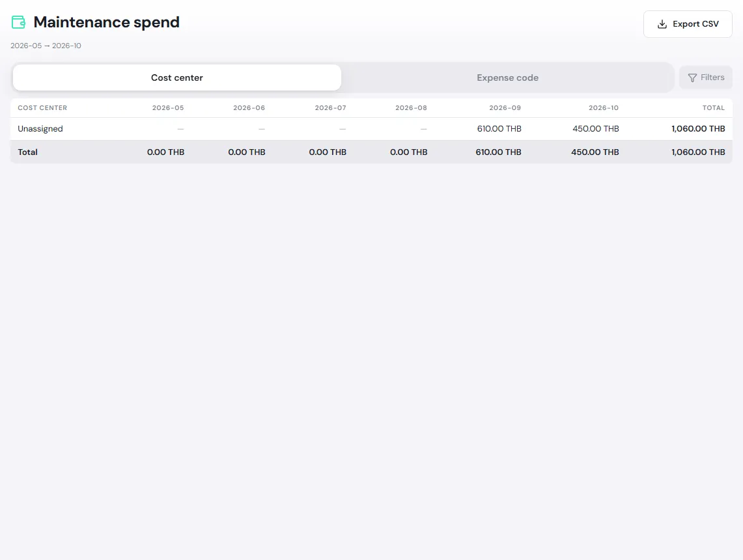Click Unassigned row 1,060.00 THB total
The width and height of the screenshot is (743, 560).
698,129
